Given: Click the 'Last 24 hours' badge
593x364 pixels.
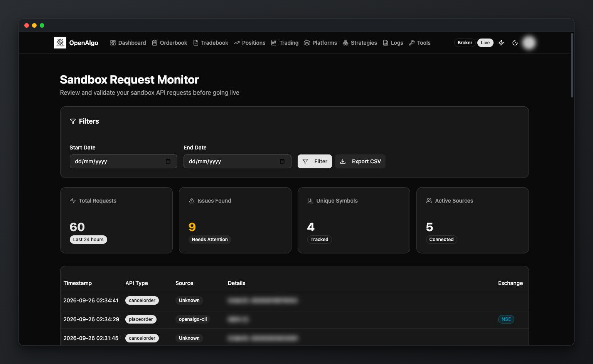Looking at the screenshot, I should click(x=88, y=240).
